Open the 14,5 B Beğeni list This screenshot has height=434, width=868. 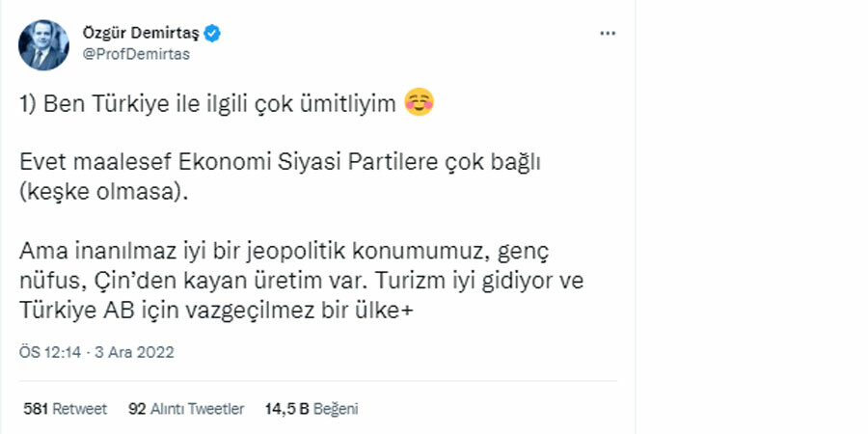tap(311, 409)
